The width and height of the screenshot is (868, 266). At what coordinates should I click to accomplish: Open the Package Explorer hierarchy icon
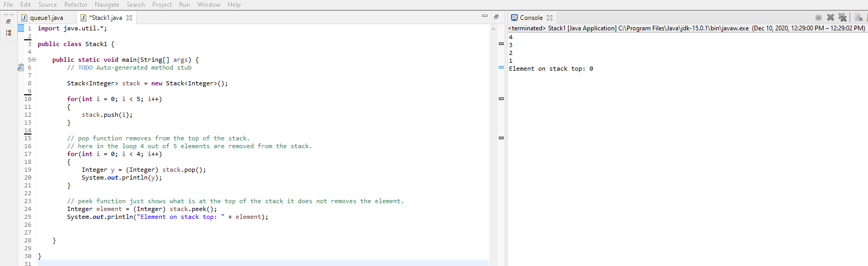(8, 32)
